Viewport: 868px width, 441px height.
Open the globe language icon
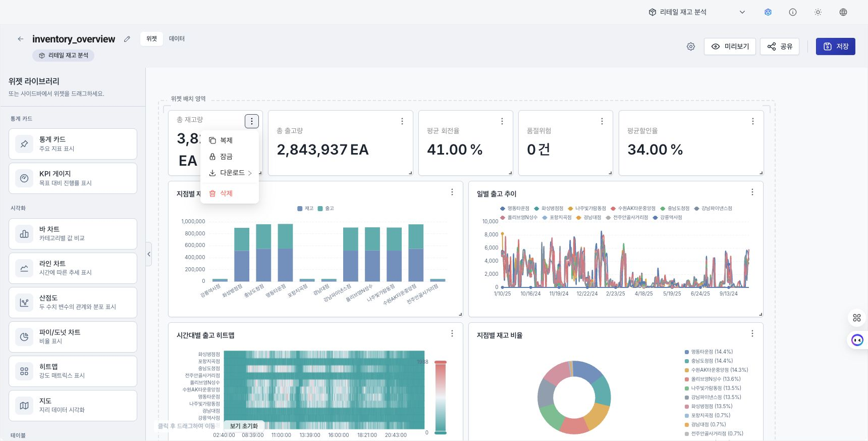pos(843,12)
